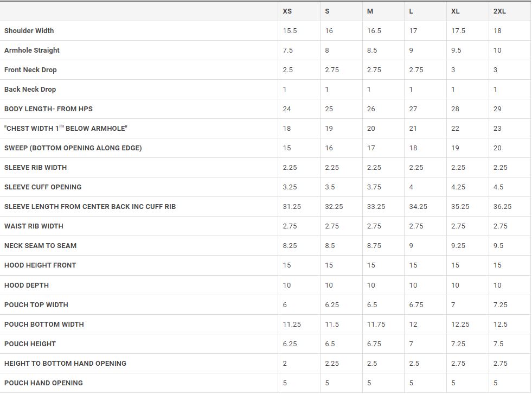Select the 2XL column header

[x=499, y=11]
